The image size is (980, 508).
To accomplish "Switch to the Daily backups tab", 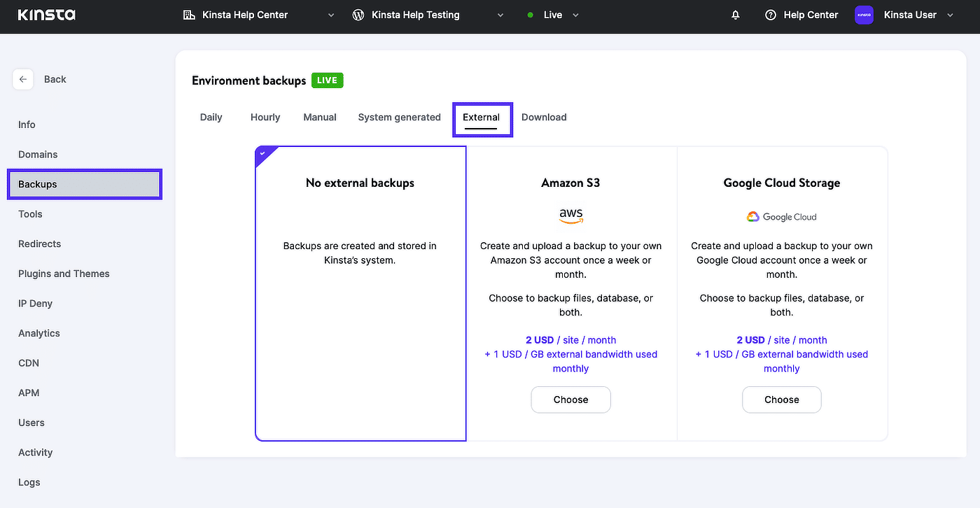I will 211,117.
